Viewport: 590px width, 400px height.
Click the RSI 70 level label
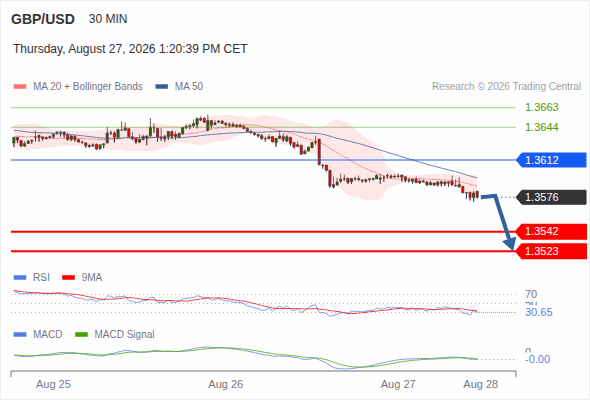click(x=531, y=294)
